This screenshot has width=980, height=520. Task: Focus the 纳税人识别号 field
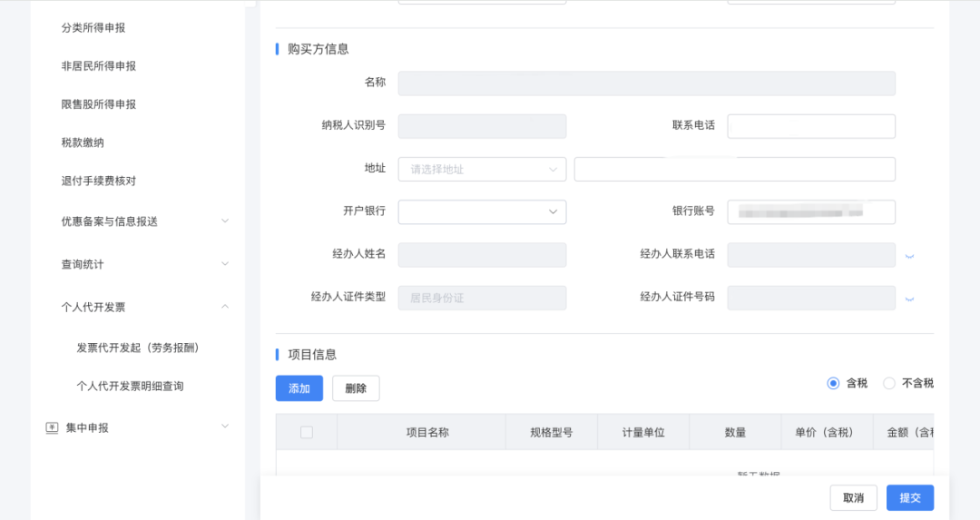(x=482, y=126)
